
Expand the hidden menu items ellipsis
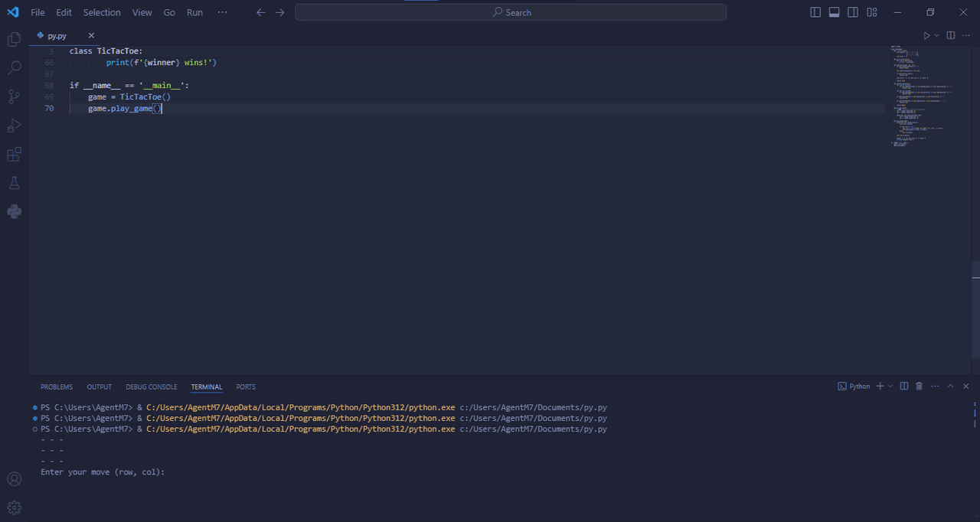coord(222,12)
